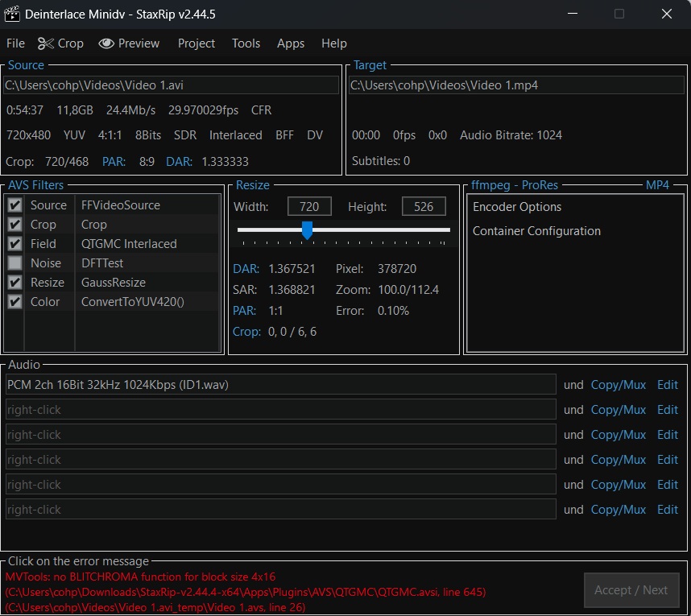Click the scissors Crop icon in menu bar

click(x=45, y=43)
